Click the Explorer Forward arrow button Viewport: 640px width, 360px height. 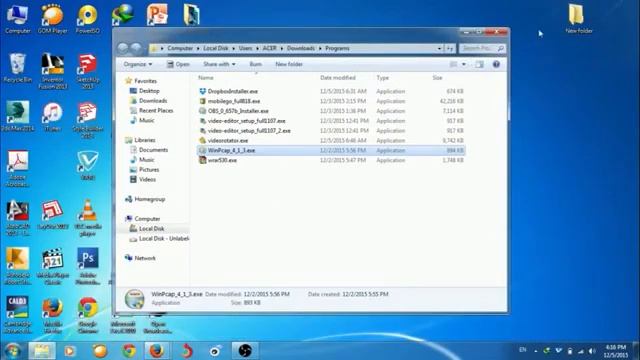pos(136,48)
